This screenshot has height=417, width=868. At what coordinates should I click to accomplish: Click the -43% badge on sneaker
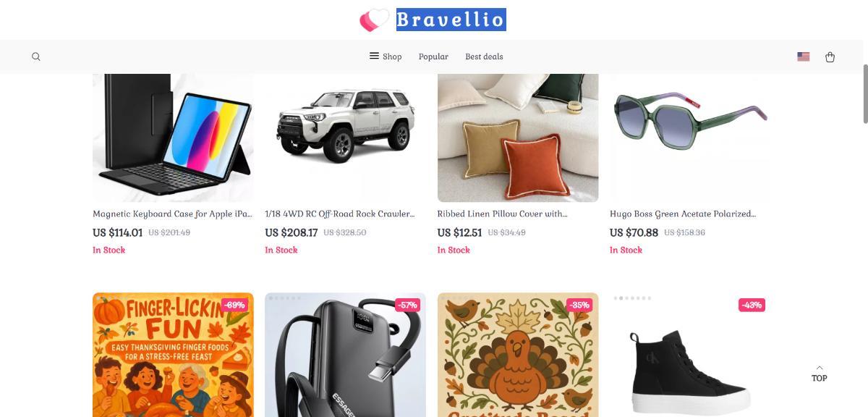[x=752, y=305]
